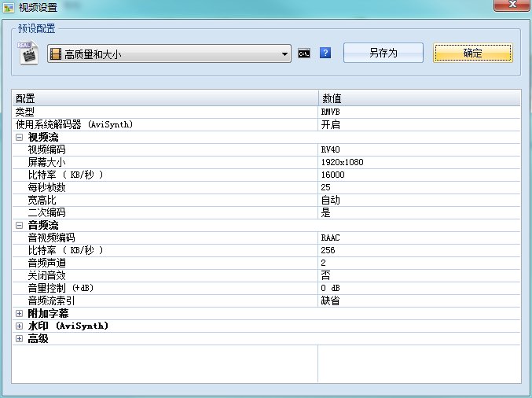Expand the 高级 section
This screenshot has width=532, height=398.
click(x=20, y=338)
